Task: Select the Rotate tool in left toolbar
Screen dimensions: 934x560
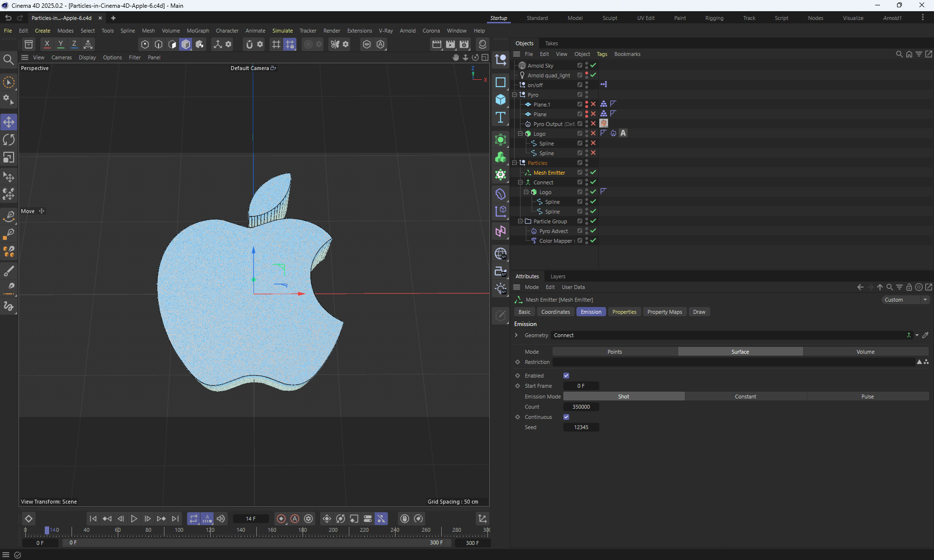Action: (9, 140)
